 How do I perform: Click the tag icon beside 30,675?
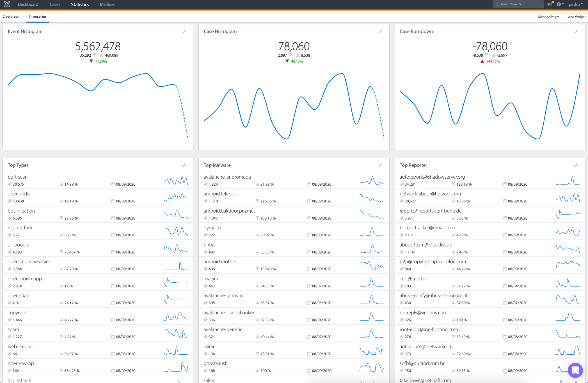[10, 184]
